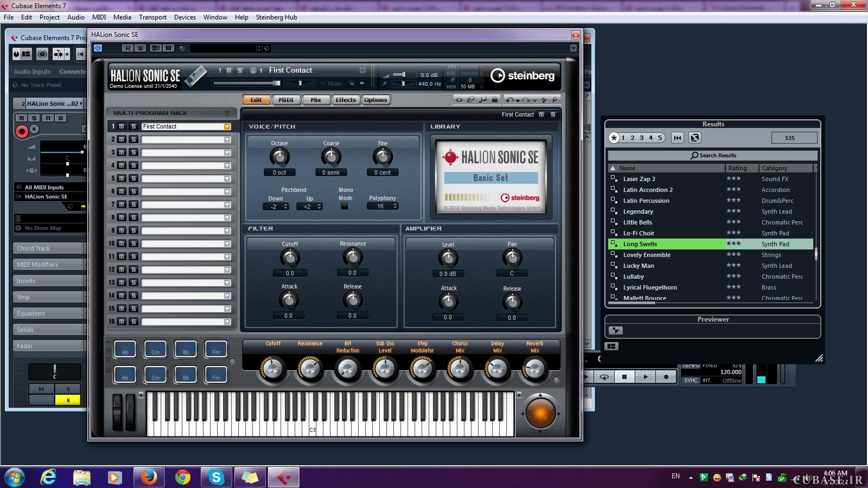Screen dimensions: 868x488
Task: Click the A/B compare settings icon
Action: tap(156, 48)
